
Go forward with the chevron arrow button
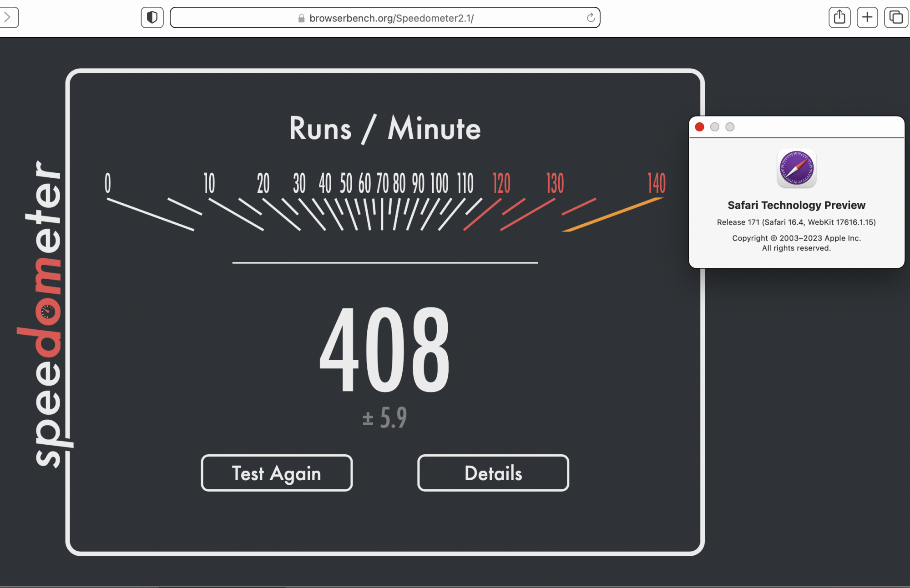click(x=8, y=17)
